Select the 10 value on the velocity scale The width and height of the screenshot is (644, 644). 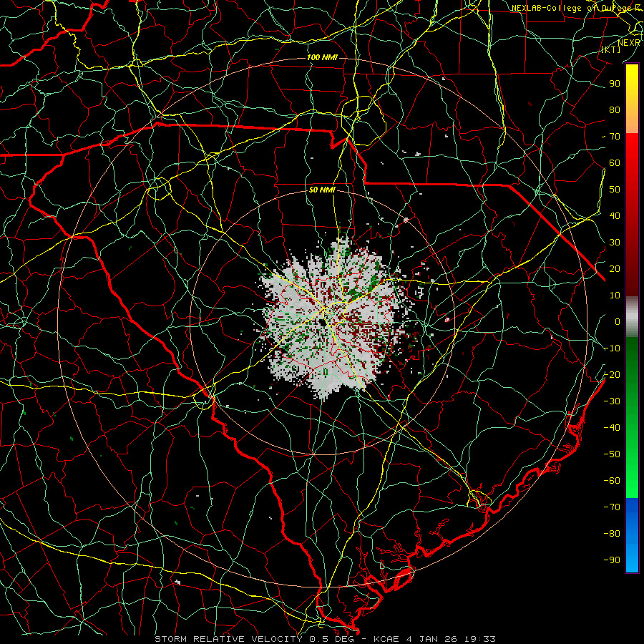[615, 296]
